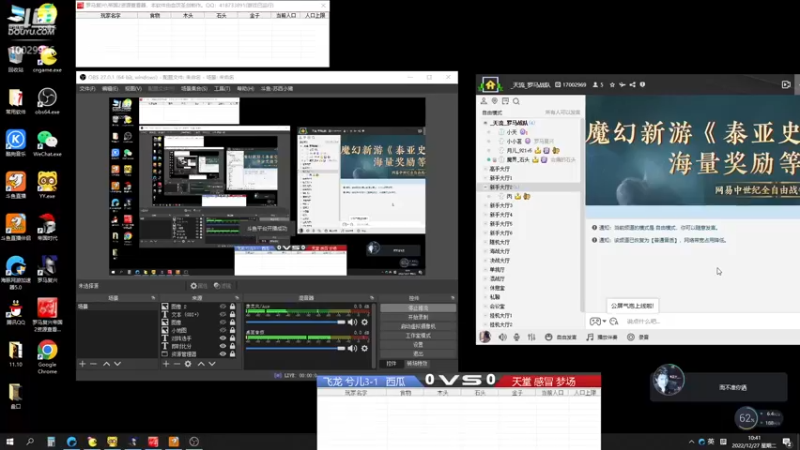Mute the 桌面音频 mixer channel
This screenshot has height=450, width=800.
352,348
